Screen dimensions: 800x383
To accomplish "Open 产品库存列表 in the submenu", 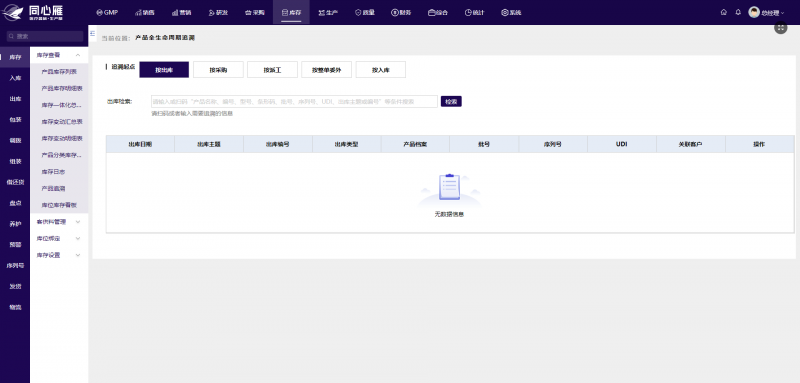I will (x=59, y=72).
